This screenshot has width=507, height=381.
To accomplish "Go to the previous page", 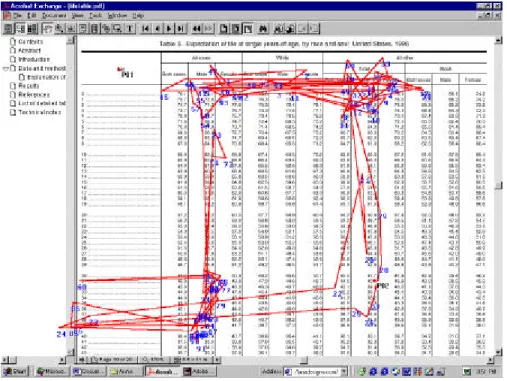I will (x=157, y=29).
